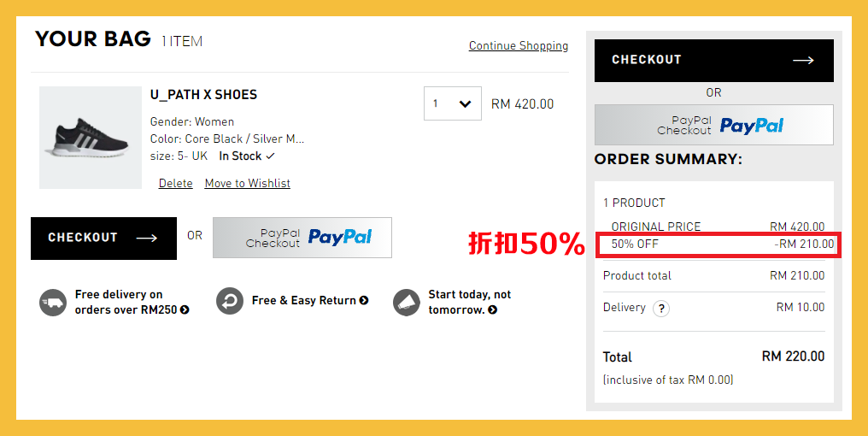868x436 pixels.
Task: Open the U_PATH X SHOES product title
Action: pyautogui.click(x=203, y=95)
